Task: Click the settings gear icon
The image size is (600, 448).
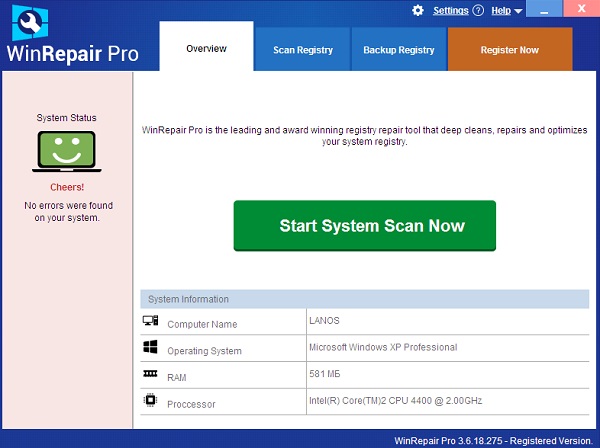Action: 418,11
